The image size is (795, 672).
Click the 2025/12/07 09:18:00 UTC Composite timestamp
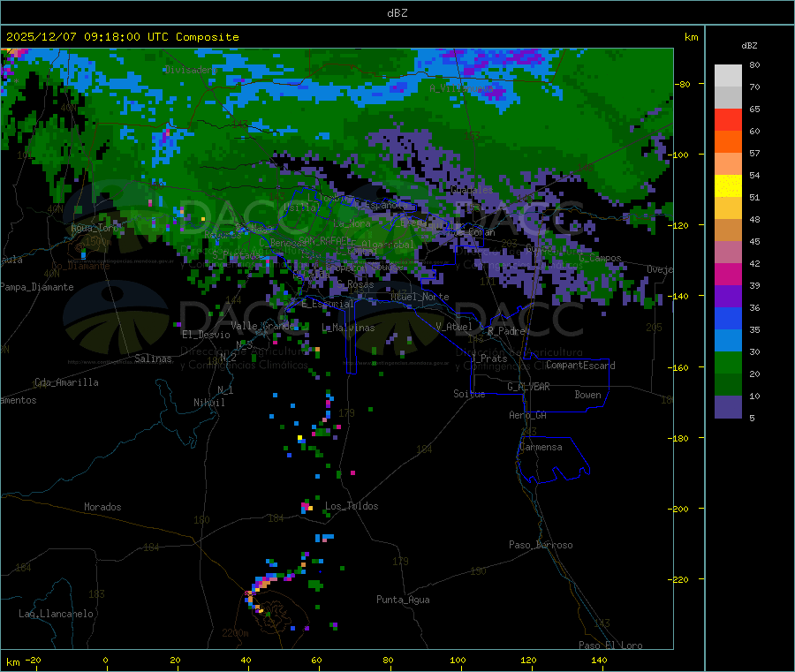[x=122, y=37]
